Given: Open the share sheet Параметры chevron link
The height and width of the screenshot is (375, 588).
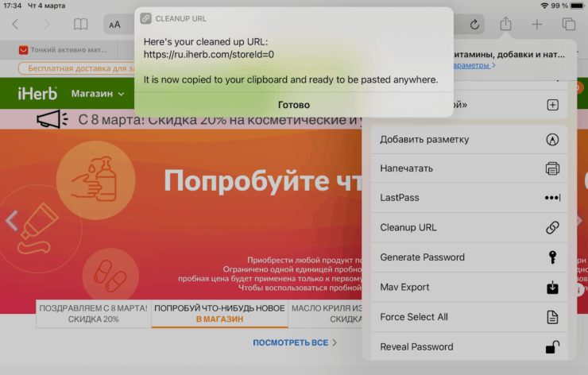Looking at the screenshot, I should pyautogui.click(x=474, y=65).
